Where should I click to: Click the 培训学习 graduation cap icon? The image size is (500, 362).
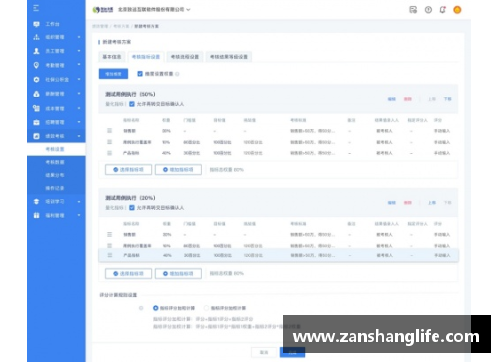pyautogui.click(x=36, y=202)
